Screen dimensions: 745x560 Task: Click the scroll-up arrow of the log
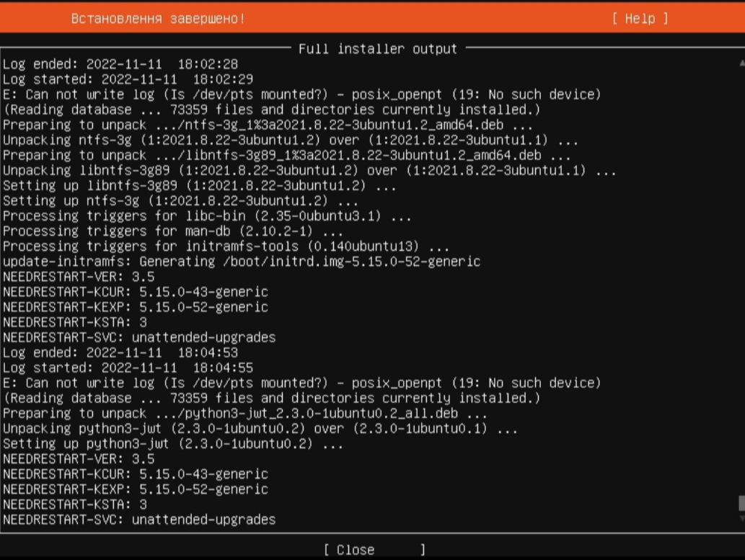point(741,63)
